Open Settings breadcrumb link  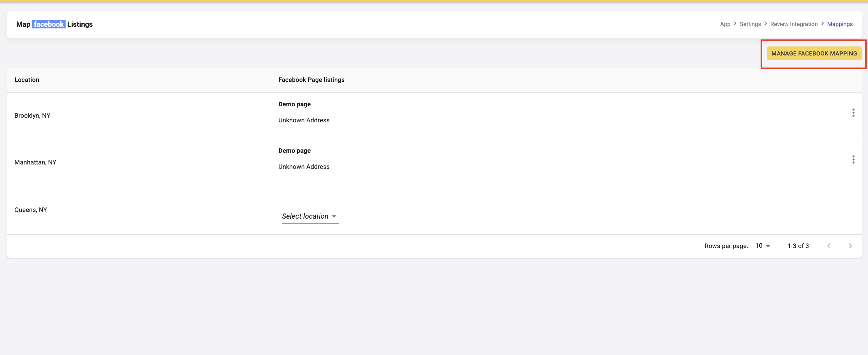point(750,24)
